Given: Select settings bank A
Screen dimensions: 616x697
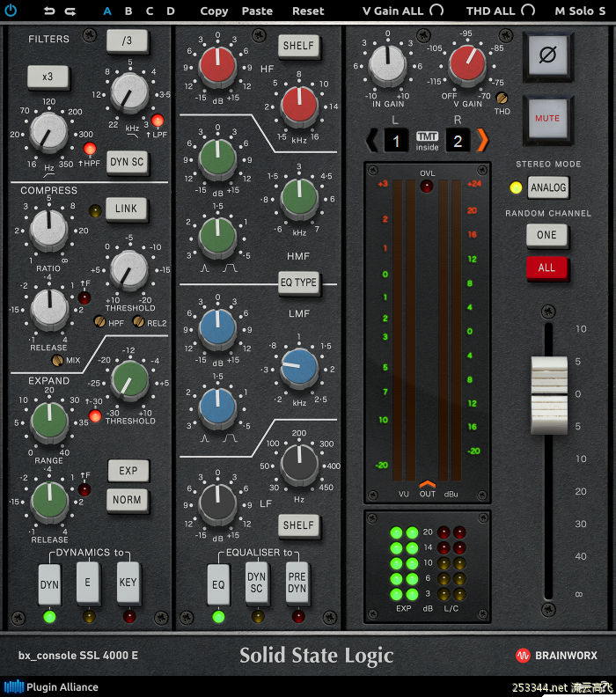Looking at the screenshot, I should pyautogui.click(x=107, y=11).
